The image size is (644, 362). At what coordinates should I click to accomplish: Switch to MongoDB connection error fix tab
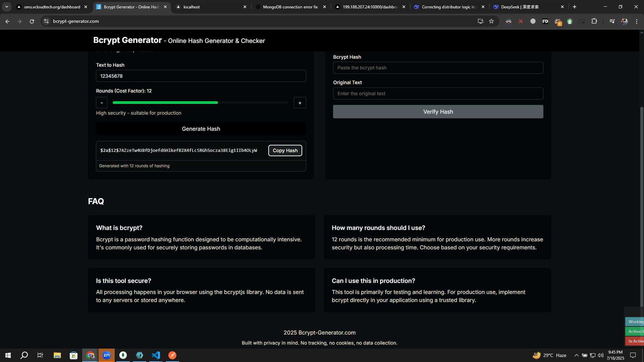[291, 7]
